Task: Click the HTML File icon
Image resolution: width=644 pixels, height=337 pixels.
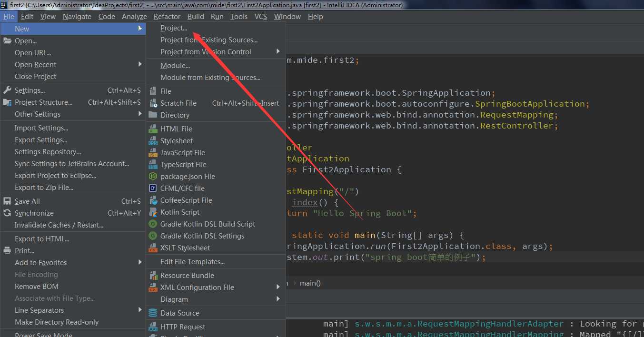Action: [153, 129]
